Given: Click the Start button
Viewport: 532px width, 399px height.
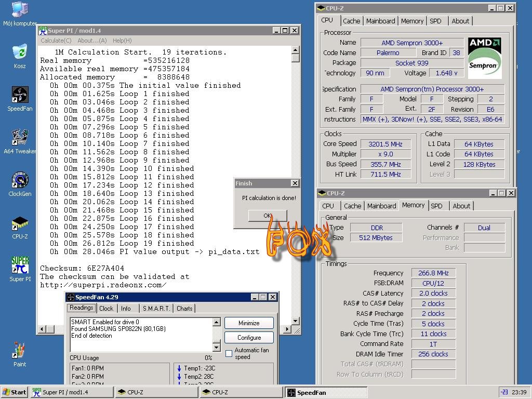Looking at the screenshot, I should pos(14,392).
